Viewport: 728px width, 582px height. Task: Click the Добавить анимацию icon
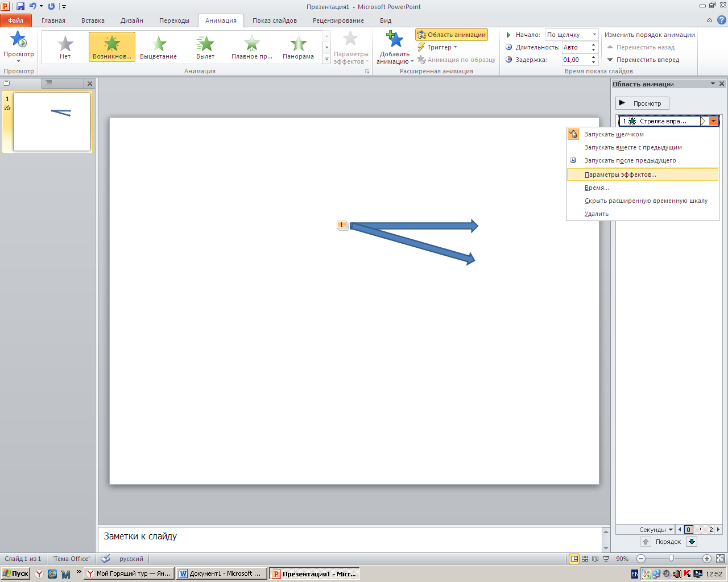395,40
